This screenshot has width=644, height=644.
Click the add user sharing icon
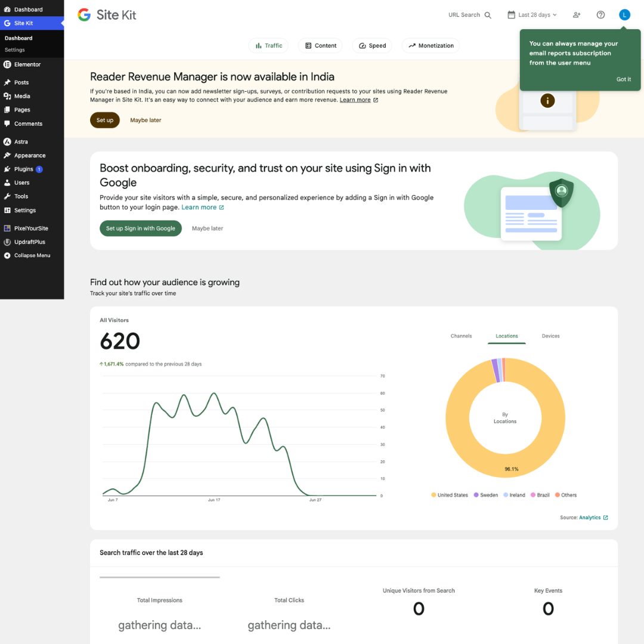coord(577,15)
